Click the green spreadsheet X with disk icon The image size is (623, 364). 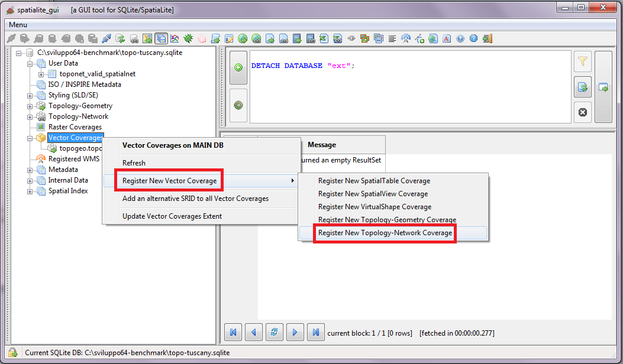[x=337, y=38]
